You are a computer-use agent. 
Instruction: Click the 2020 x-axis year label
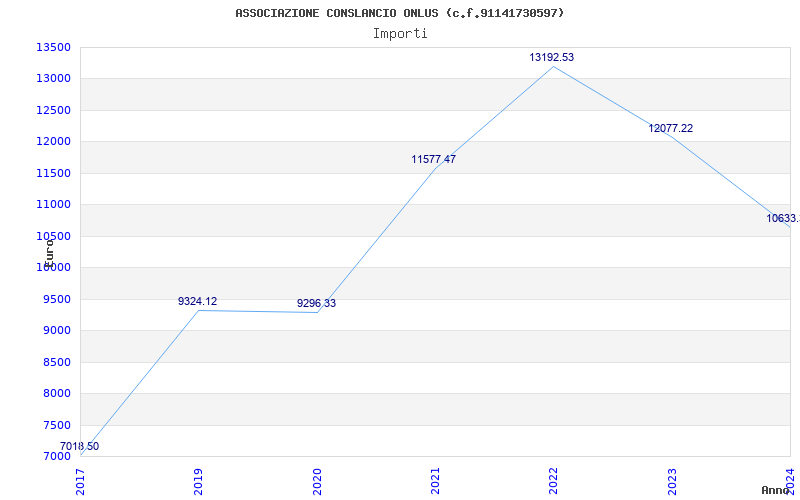coord(317,482)
